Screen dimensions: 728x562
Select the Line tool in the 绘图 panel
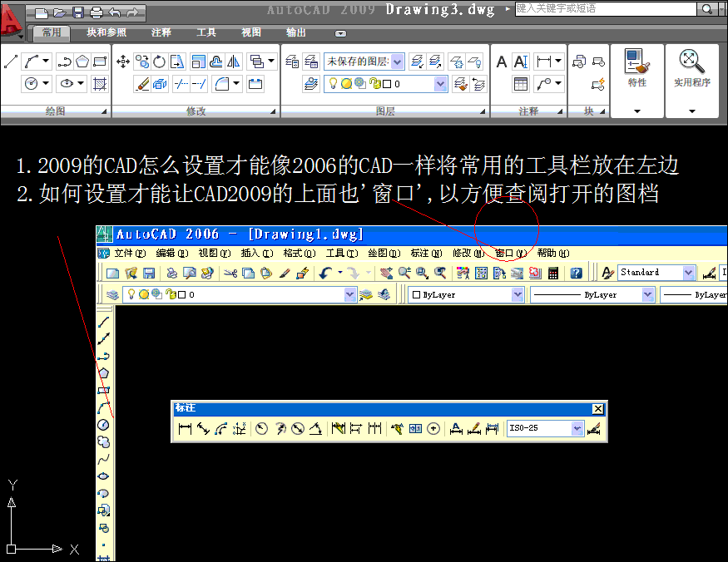(10, 62)
